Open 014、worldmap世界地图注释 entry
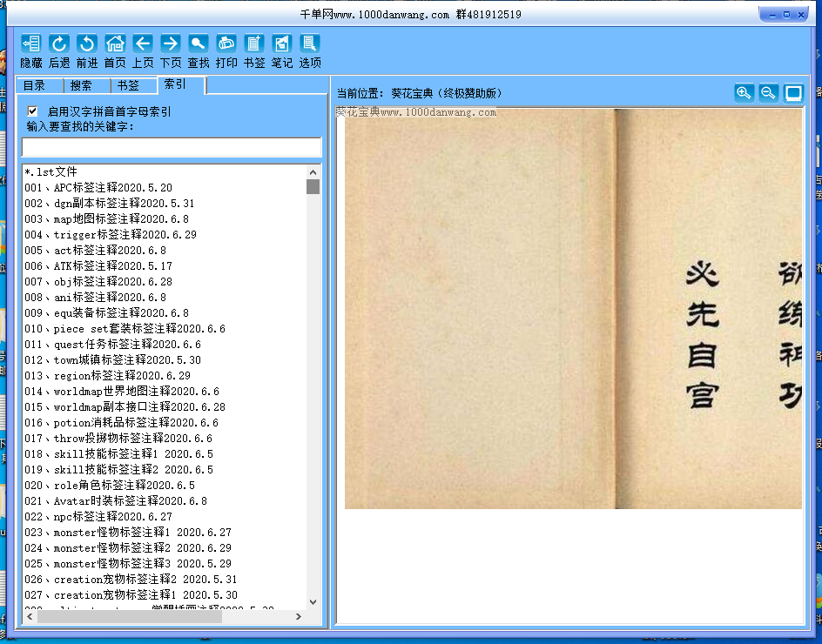Viewport: 822px width, 644px height. click(122, 392)
